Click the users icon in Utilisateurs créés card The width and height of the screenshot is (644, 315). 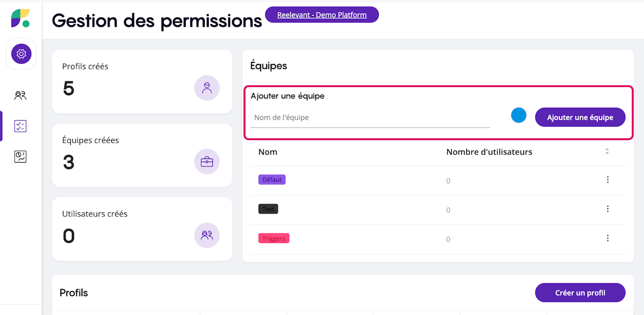(x=207, y=235)
